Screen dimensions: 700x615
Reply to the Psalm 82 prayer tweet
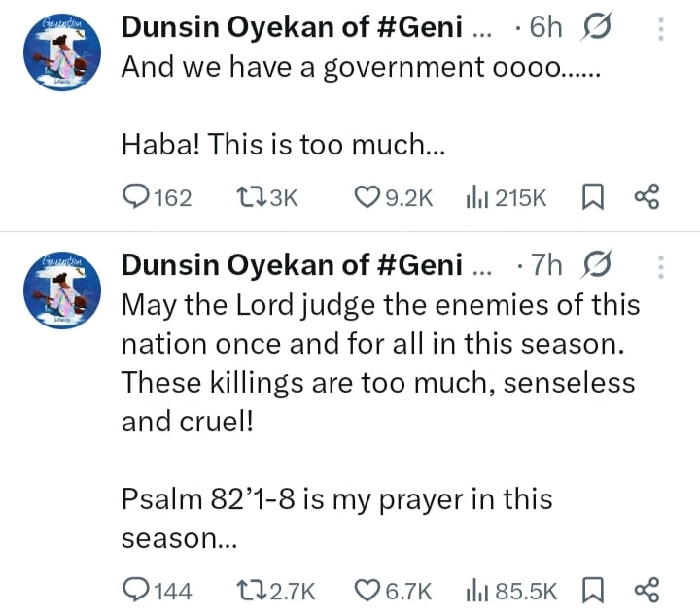coord(135,590)
